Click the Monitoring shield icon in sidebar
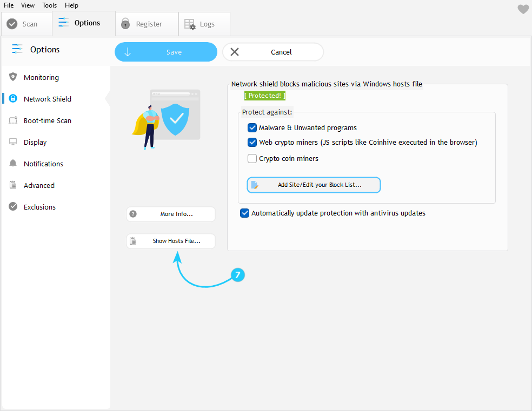This screenshot has height=411, width=532. [13, 77]
